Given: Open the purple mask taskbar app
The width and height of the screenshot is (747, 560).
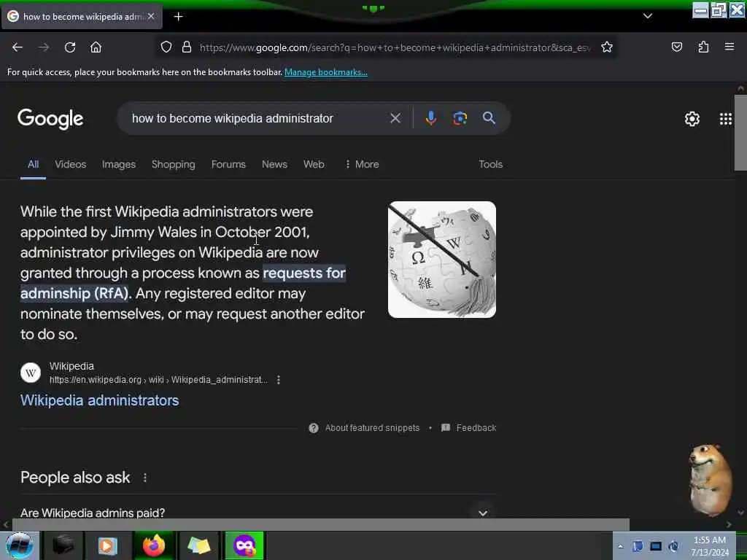Looking at the screenshot, I should (244, 545).
